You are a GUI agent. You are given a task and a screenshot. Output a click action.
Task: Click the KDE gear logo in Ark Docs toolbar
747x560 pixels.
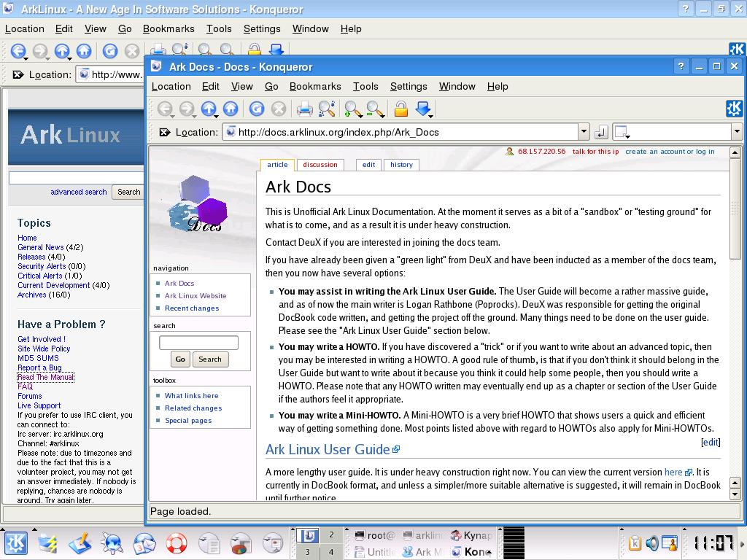pyautogui.click(x=734, y=109)
